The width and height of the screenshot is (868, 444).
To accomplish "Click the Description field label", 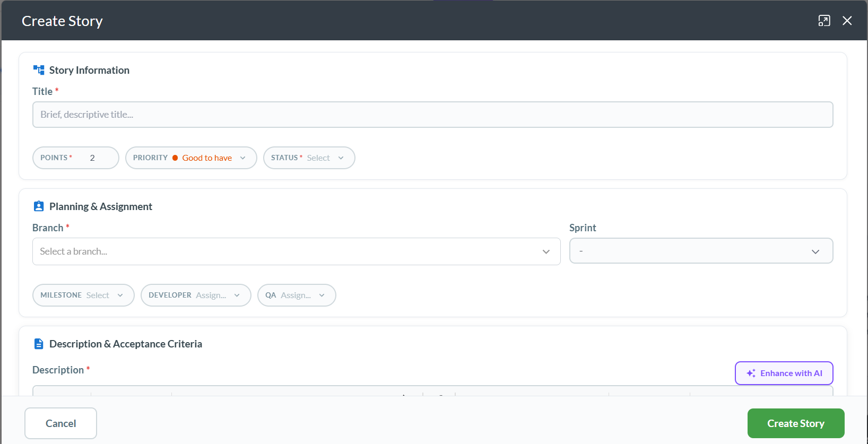I will pyautogui.click(x=58, y=370).
